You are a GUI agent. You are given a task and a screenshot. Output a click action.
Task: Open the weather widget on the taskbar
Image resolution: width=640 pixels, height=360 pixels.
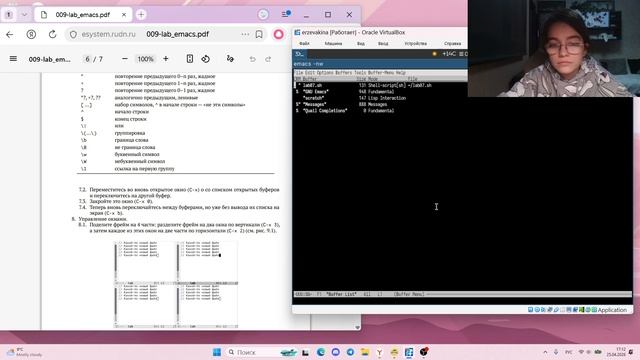pos(25,352)
